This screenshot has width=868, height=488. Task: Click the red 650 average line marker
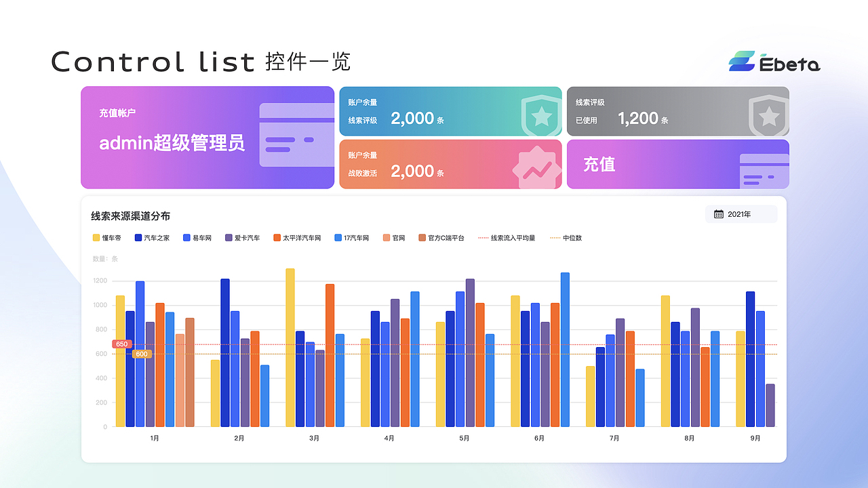pyautogui.click(x=122, y=344)
